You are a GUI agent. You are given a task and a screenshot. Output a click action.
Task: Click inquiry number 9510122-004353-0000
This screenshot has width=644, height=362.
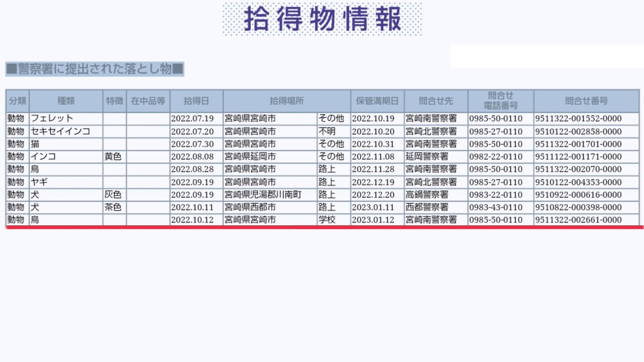coord(587,182)
